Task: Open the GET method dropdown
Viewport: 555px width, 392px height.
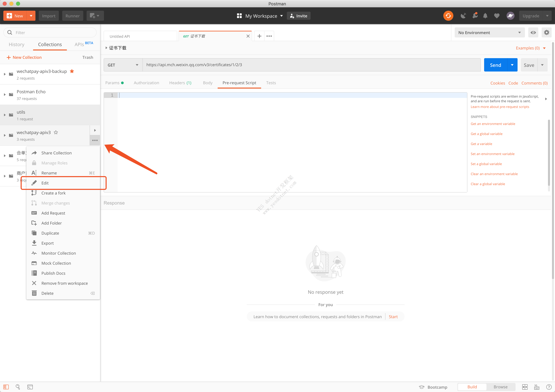Action: 123,65
